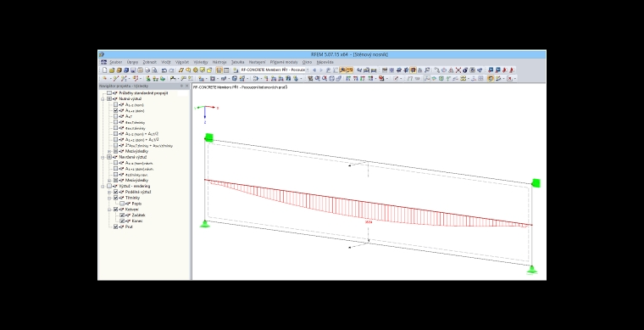644x330 pixels.
Task: Collapse the Třmínky node
Action: [109, 198]
